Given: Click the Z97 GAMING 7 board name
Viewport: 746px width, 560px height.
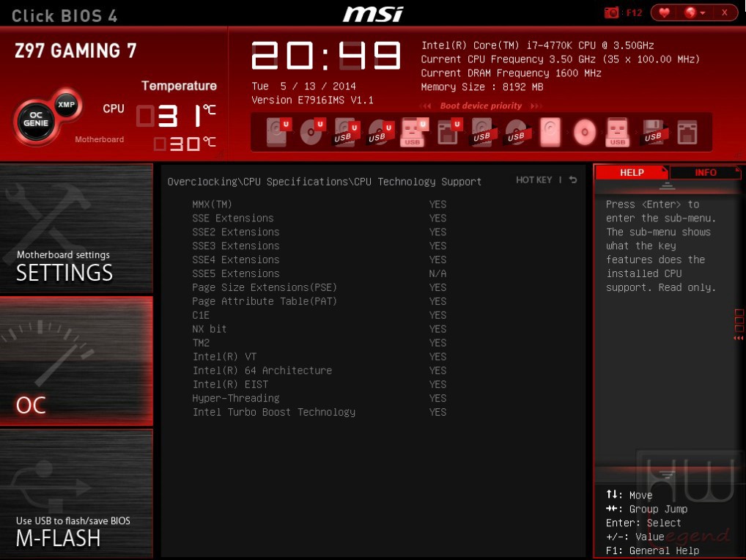Looking at the screenshot, I should pos(75,51).
